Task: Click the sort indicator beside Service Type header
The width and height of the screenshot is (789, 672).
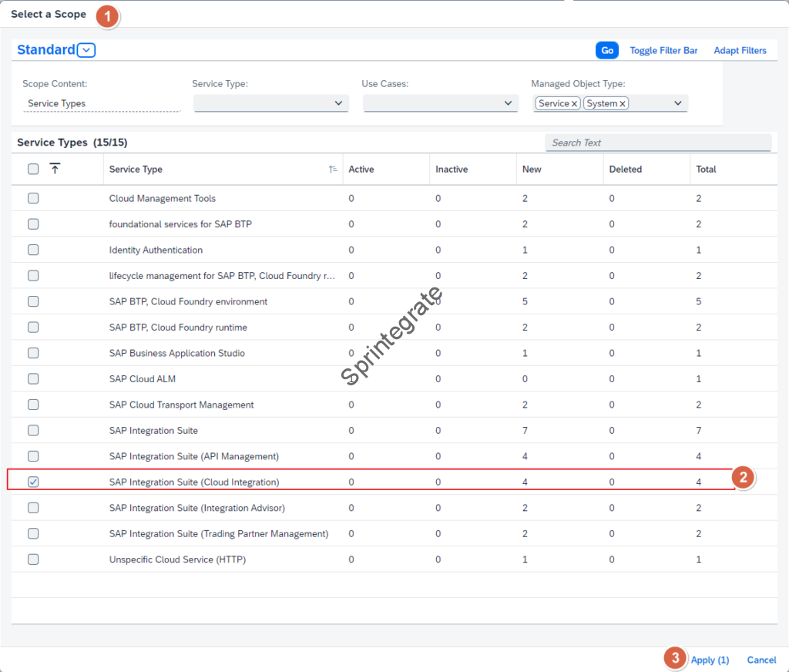Action: 332,169
